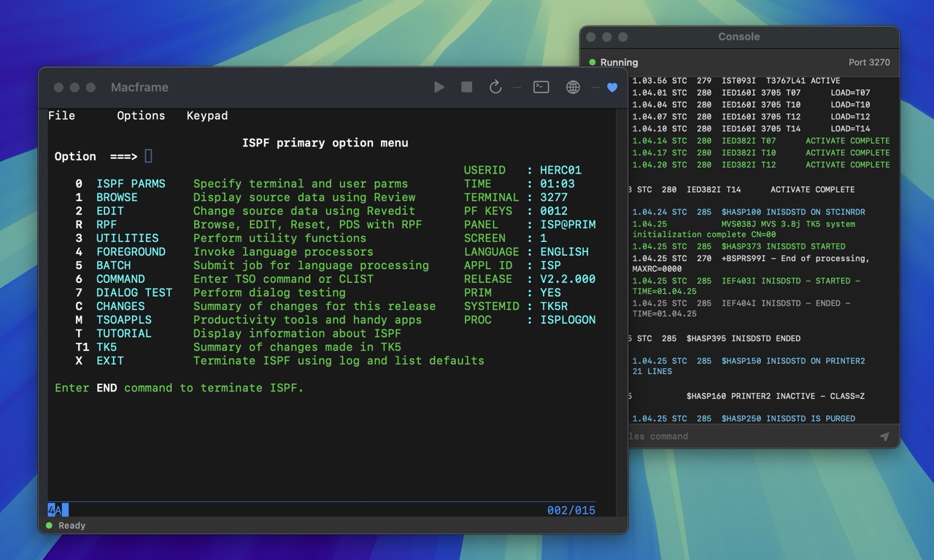Open the Terminal icon in the toolbar
The image size is (934, 560).
541,87
